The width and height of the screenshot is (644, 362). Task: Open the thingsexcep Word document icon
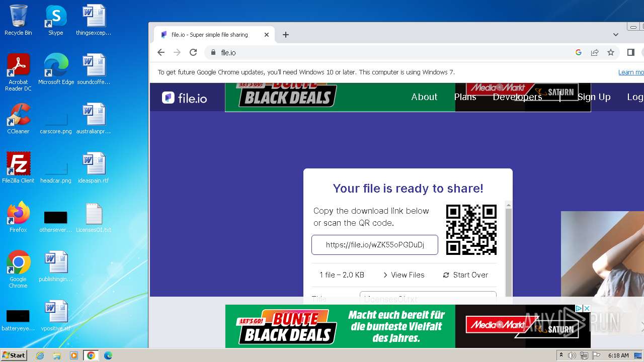pyautogui.click(x=94, y=20)
